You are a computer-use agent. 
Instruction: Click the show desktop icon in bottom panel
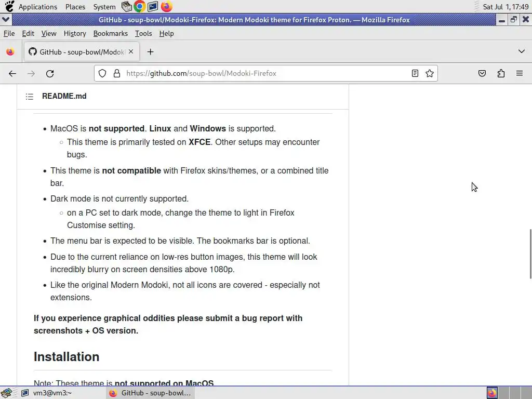point(6,393)
